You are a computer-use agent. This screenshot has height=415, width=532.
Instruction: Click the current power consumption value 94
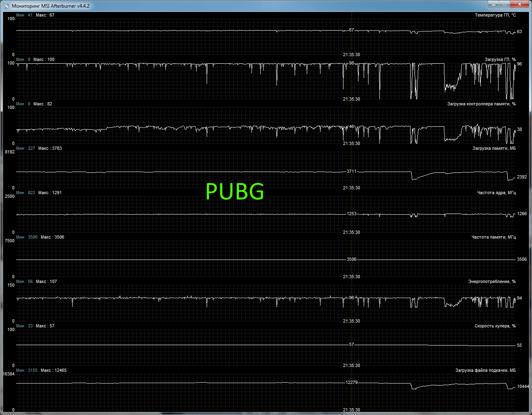519,298
